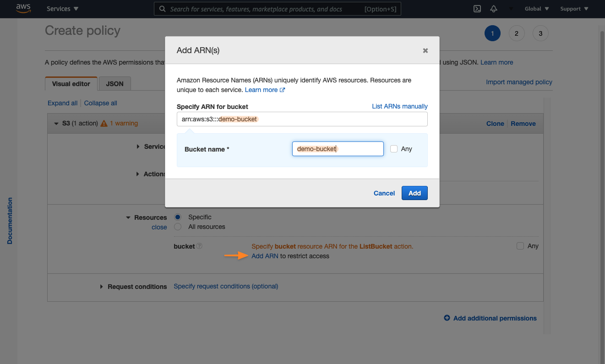Collapse the S3 (1 action) section
The width and height of the screenshot is (605, 364).
pos(56,123)
